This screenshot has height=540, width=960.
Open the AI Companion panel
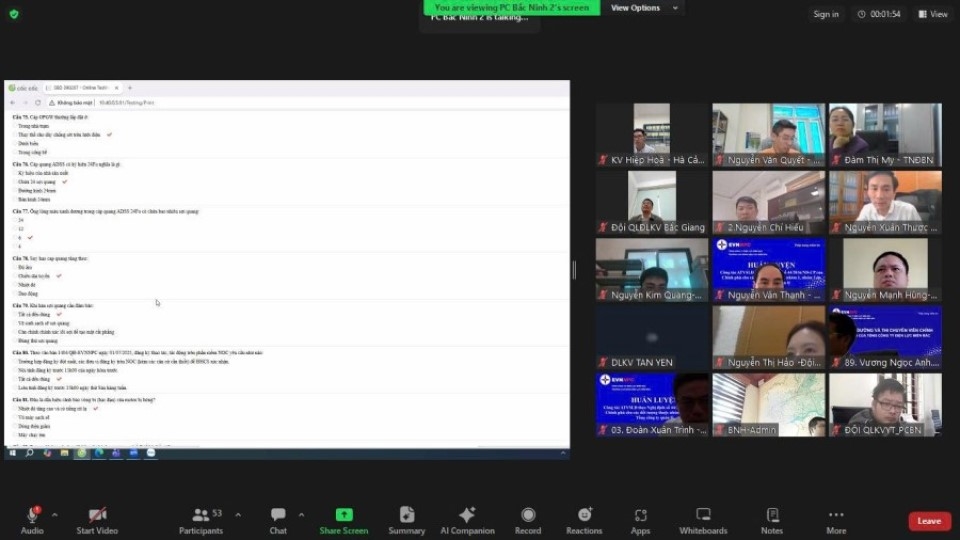(x=466, y=519)
